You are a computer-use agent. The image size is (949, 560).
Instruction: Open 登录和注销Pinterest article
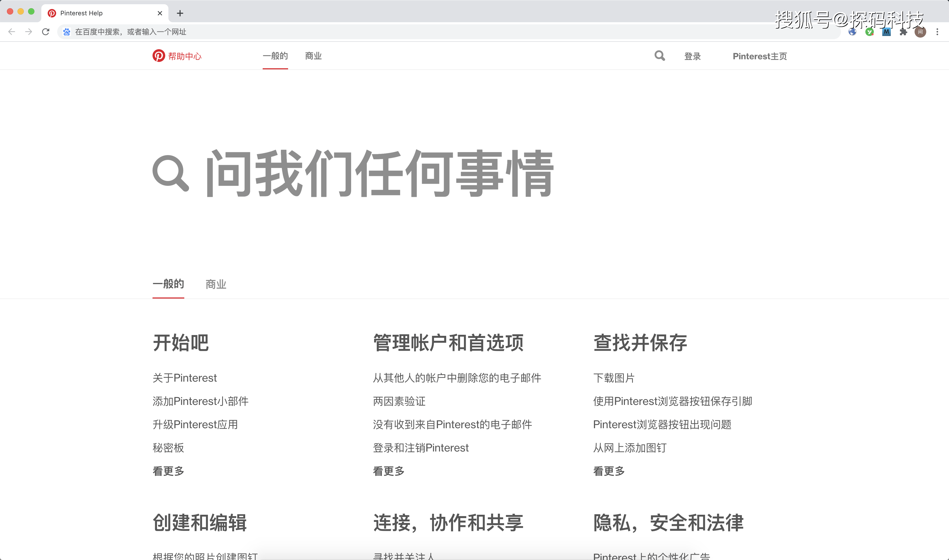[421, 448]
